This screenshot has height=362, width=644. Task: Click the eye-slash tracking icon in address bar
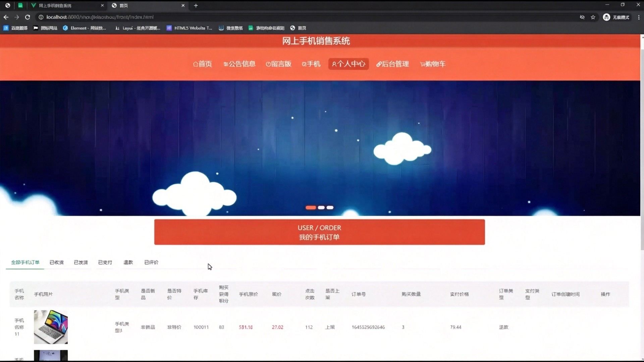point(582,17)
